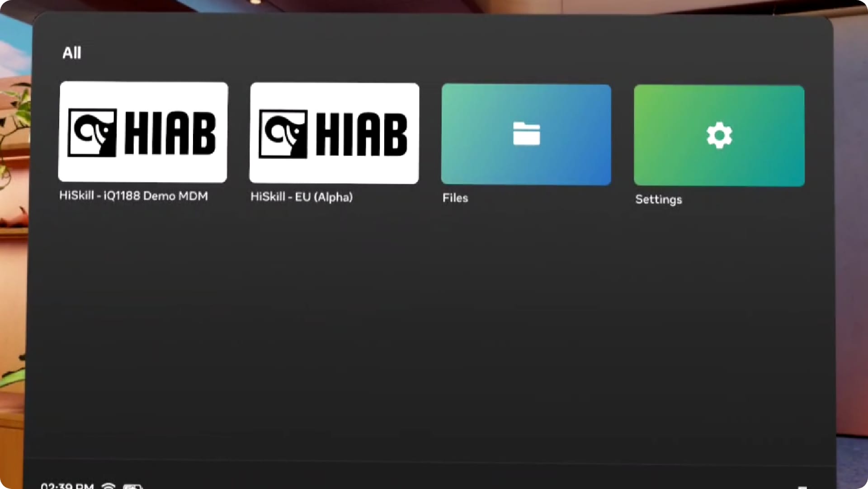Click the Wi-Fi status icon
Screen dimensions: 868x489
point(108,486)
